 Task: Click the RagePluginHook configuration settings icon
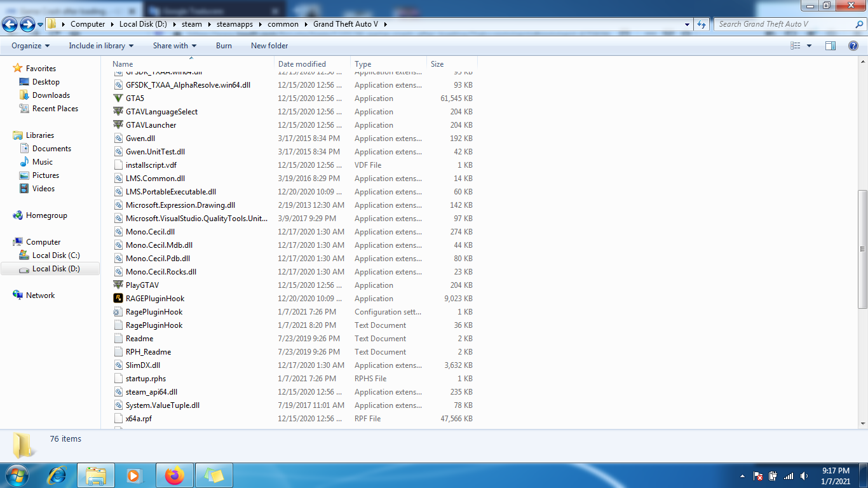click(x=118, y=312)
